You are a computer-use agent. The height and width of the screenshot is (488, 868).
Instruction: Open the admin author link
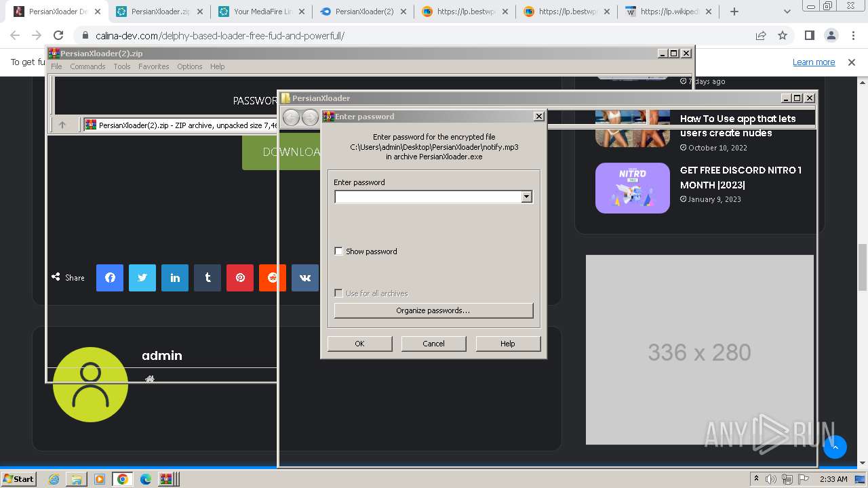162,356
